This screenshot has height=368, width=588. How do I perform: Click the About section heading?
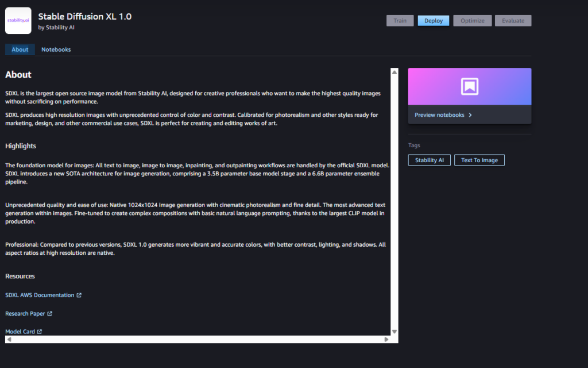click(18, 75)
